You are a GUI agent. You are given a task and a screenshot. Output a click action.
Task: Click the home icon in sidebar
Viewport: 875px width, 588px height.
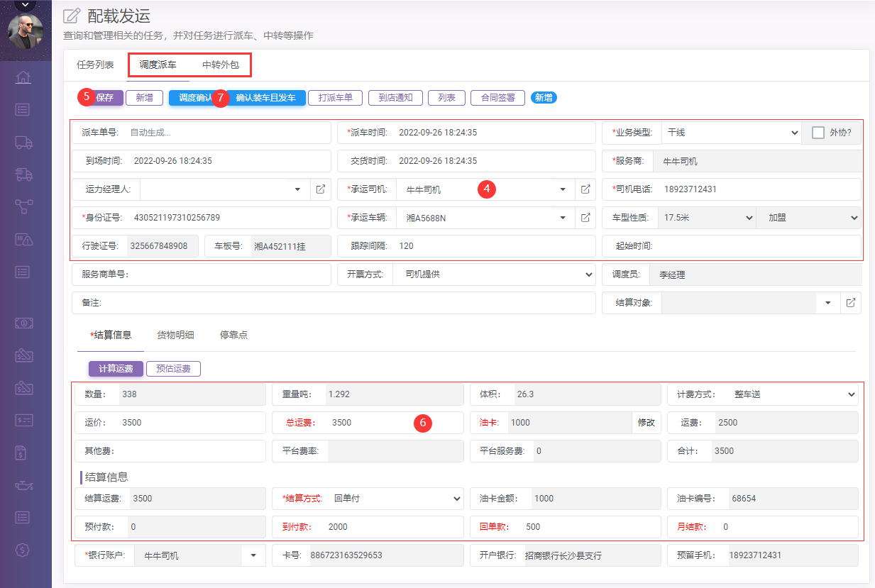tap(23, 77)
